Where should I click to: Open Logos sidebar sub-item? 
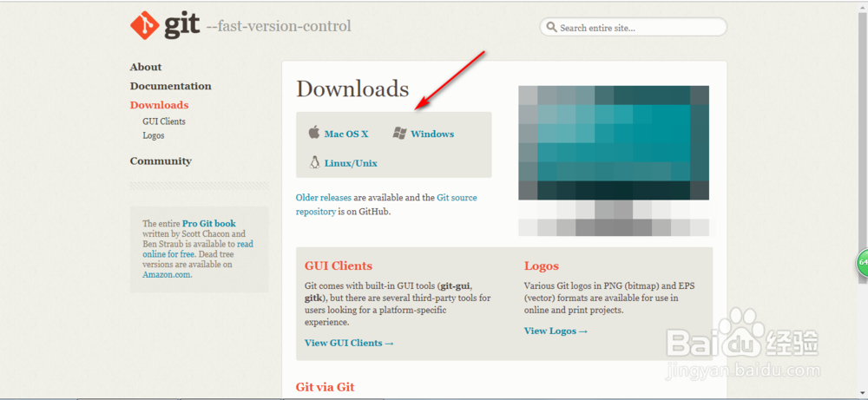[x=154, y=135]
